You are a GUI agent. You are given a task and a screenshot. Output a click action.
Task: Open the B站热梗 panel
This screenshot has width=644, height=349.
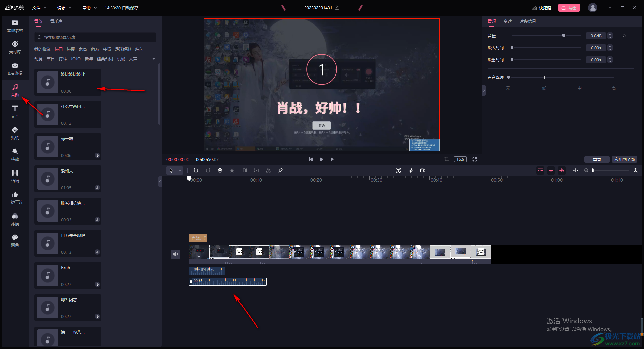[15, 69]
